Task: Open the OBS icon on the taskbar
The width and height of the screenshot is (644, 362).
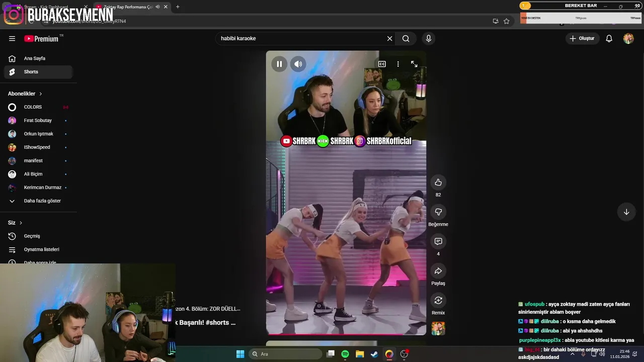Action: tap(404, 354)
